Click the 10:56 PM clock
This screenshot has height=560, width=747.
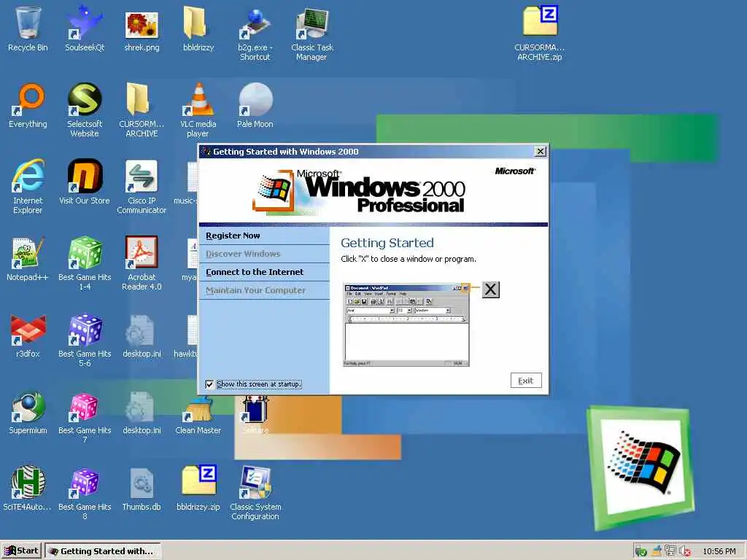(x=719, y=551)
